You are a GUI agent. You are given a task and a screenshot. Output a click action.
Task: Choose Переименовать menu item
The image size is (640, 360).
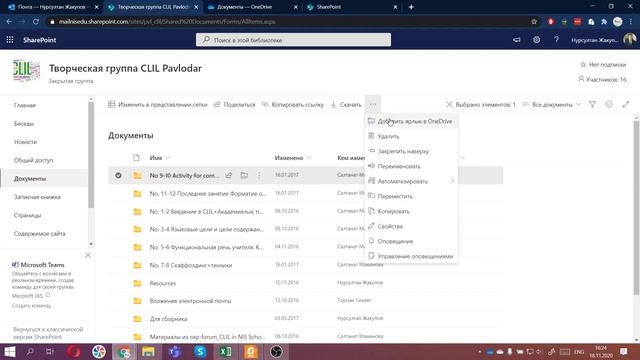tap(411, 166)
